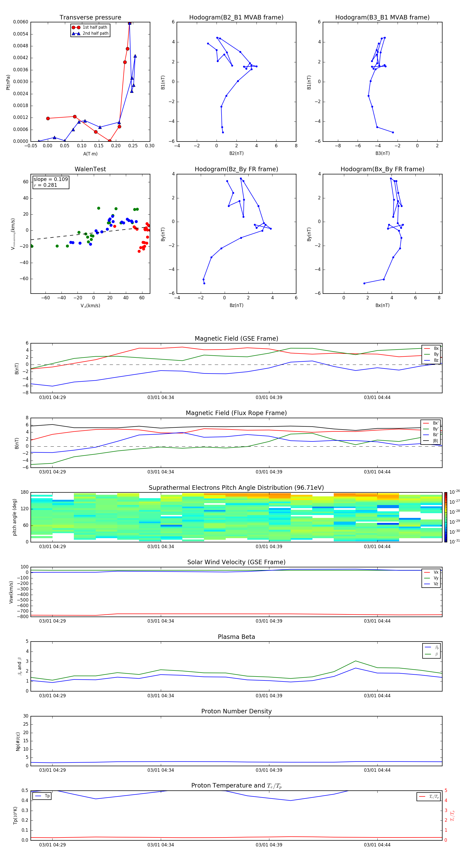Click the 'V_A(km/s)' axis label
Image resolution: width=473 pixels, height=868 pixels.
click(x=90, y=306)
